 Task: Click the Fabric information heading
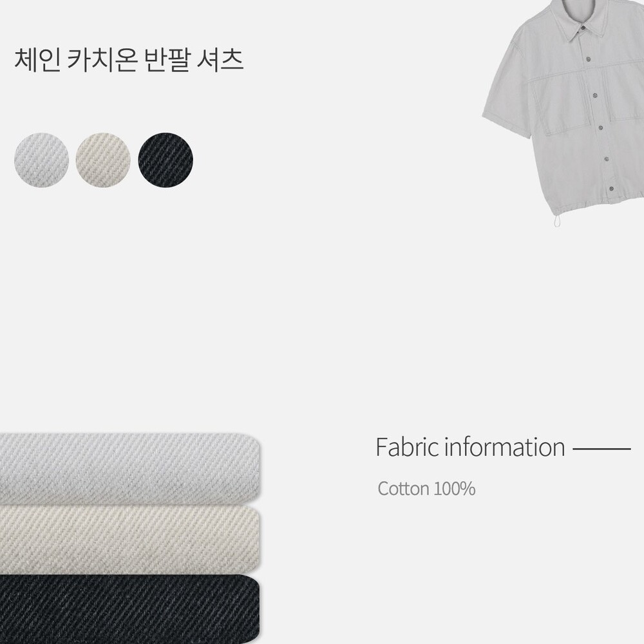[x=470, y=448]
